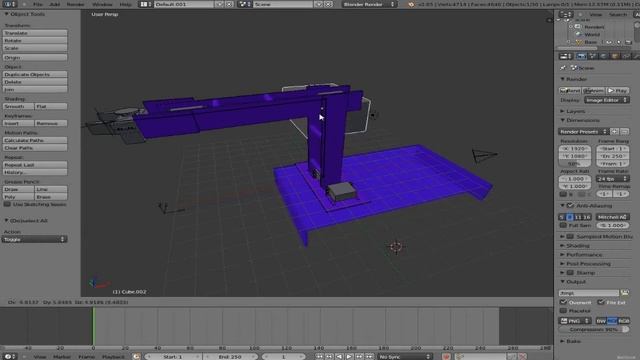The width and height of the screenshot is (640, 360).
Task: Click the green current frame marker in timeline
Action: pyautogui.click(x=93, y=327)
